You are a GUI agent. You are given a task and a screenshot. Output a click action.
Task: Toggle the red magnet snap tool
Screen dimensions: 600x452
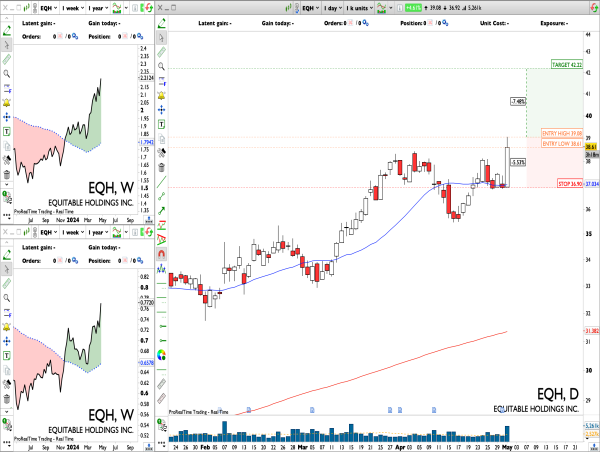coord(161,254)
